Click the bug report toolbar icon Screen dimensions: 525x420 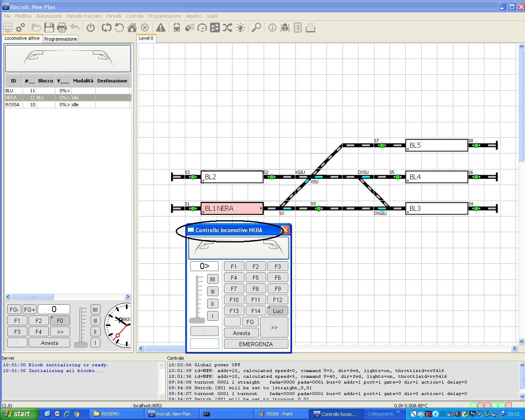[285, 27]
